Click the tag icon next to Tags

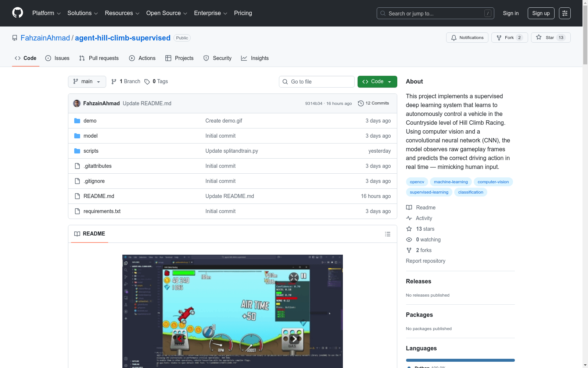pyautogui.click(x=147, y=82)
